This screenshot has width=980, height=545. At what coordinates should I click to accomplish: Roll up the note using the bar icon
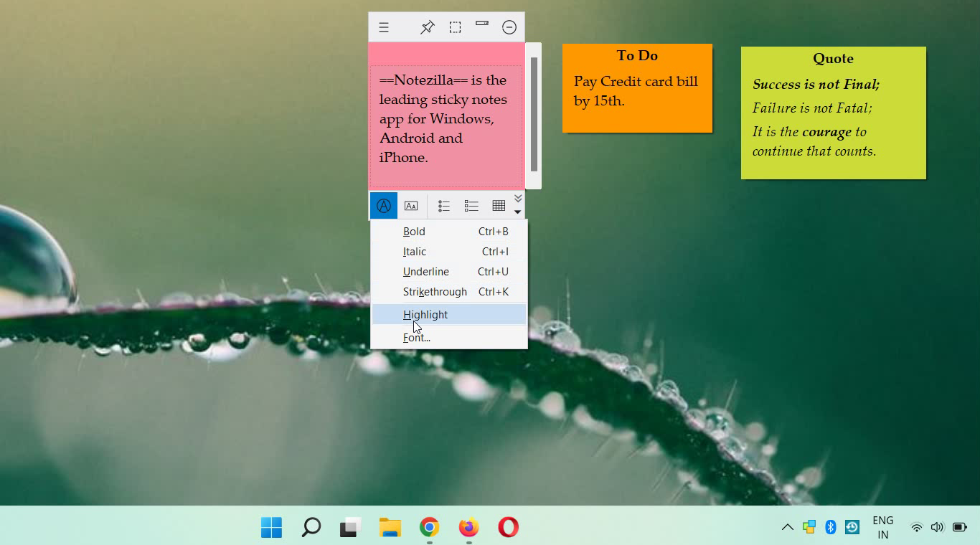click(x=482, y=24)
